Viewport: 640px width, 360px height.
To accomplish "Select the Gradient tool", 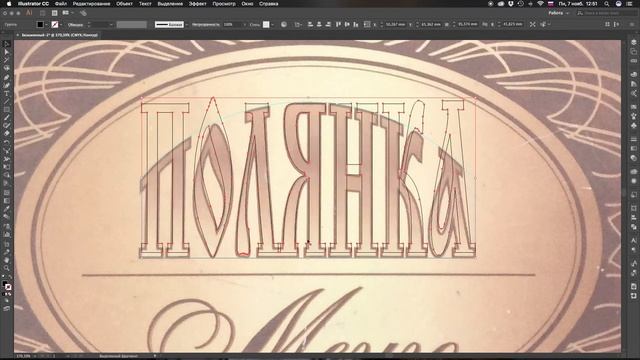I will click(7, 201).
